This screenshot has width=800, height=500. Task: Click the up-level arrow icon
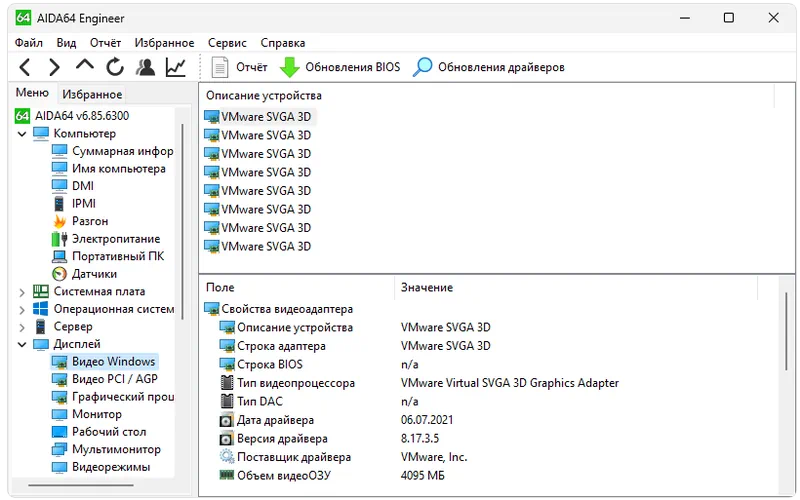click(85, 65)
